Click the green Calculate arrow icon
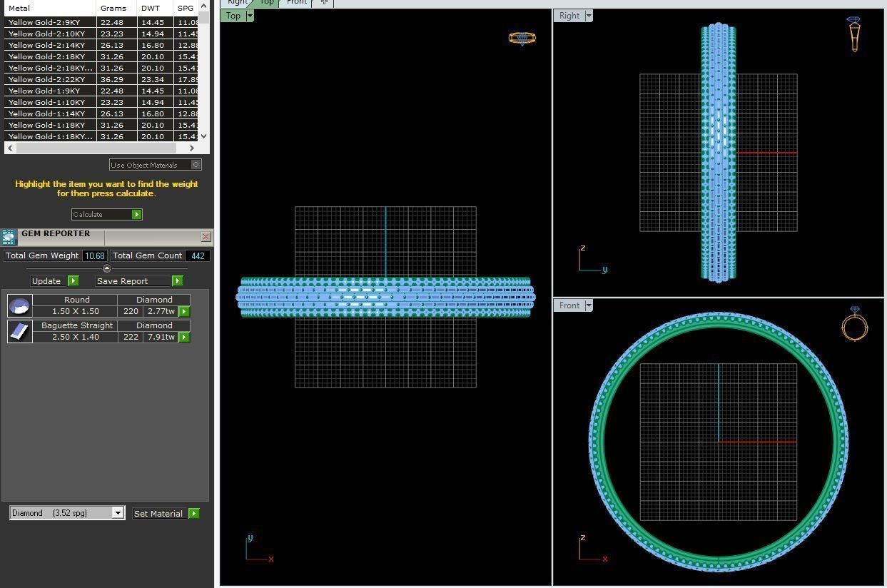 (137, 215)
